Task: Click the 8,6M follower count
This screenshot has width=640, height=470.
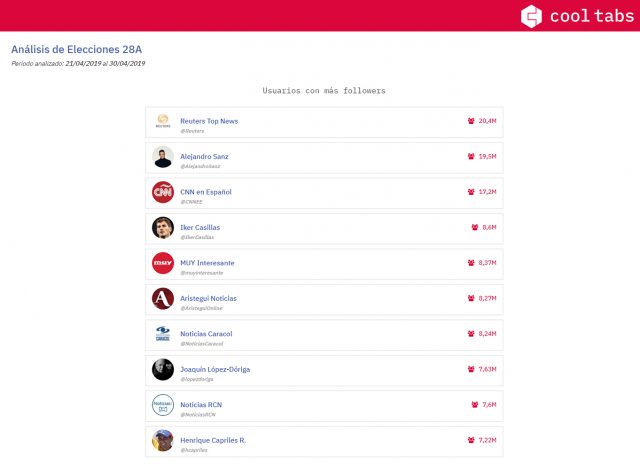Action: [x=489, y=227]
